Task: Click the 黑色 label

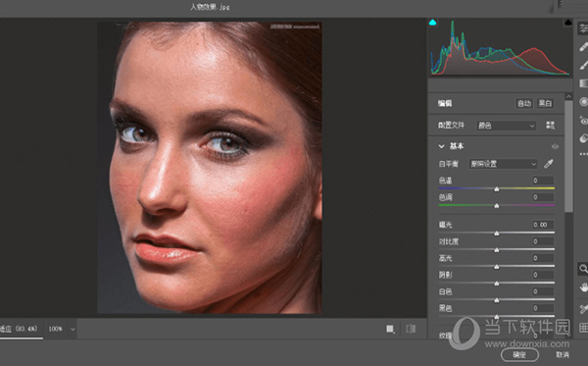Action: [446, 308]
